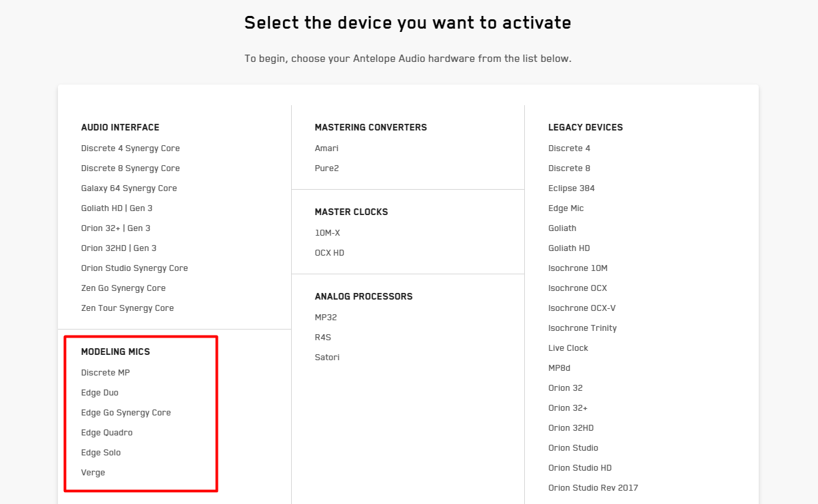Choose Discrete 8 Synergy Core device

[131, 168]
